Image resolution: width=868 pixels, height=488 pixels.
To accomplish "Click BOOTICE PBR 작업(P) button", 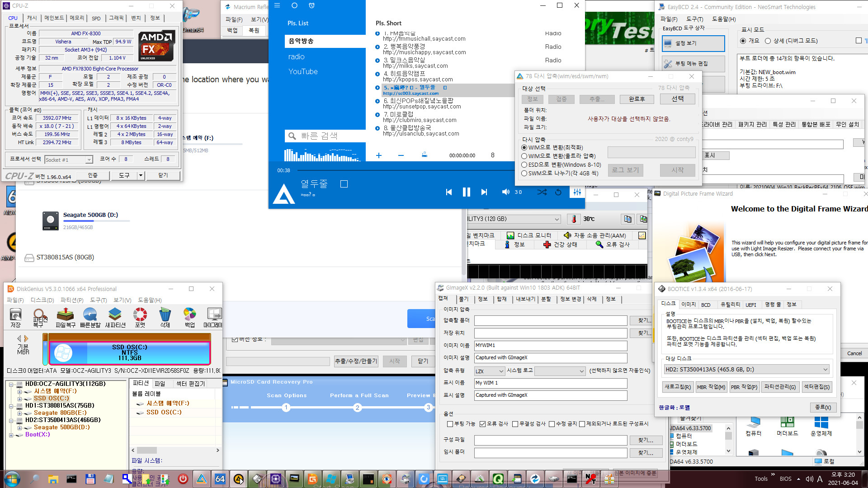I will [x=744, y=387].
